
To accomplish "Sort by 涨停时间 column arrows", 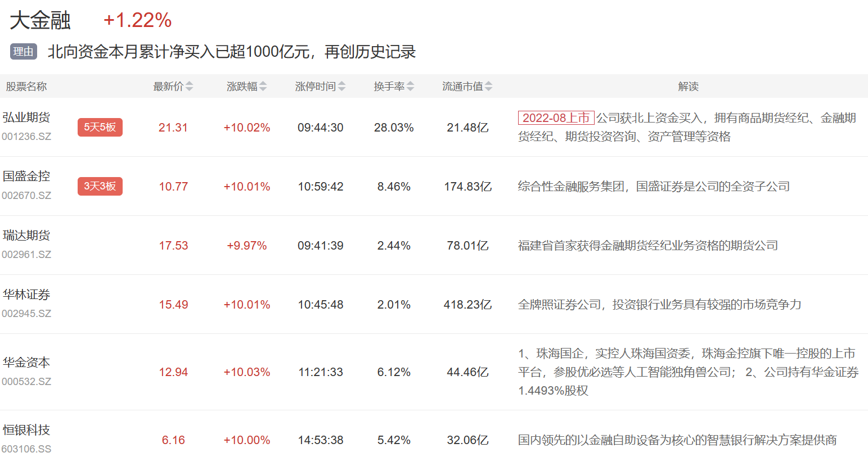I will pyautogui.click(x=342, y=87).
